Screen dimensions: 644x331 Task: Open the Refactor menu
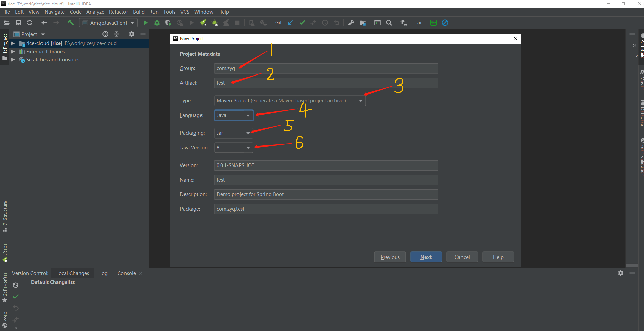pyautogui.click(x=118, y=12)
